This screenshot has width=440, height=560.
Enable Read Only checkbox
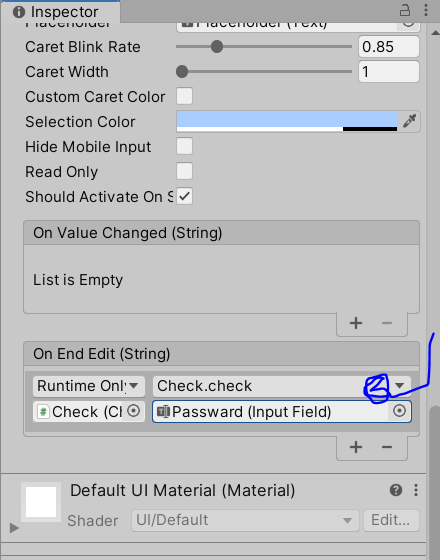pos(184,171)
